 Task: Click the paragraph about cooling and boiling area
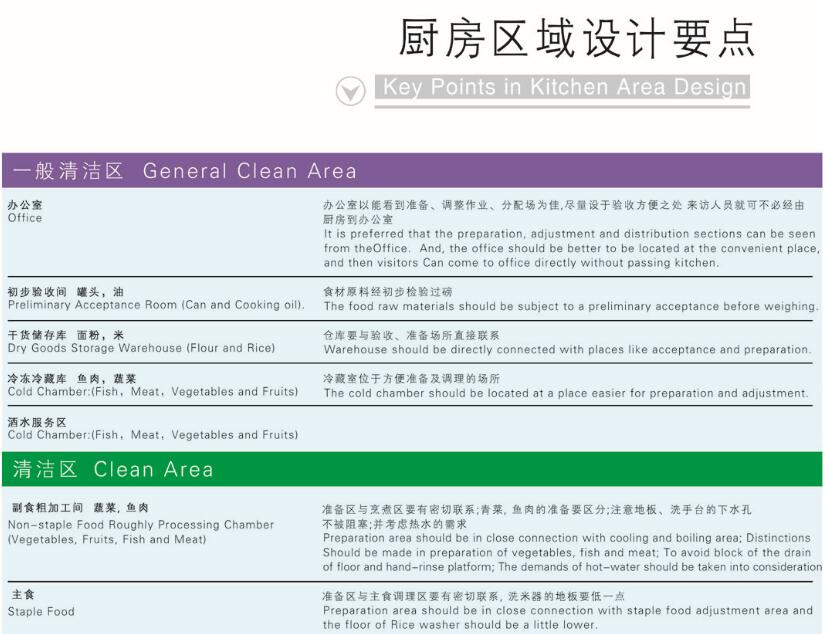click(572, 552)
